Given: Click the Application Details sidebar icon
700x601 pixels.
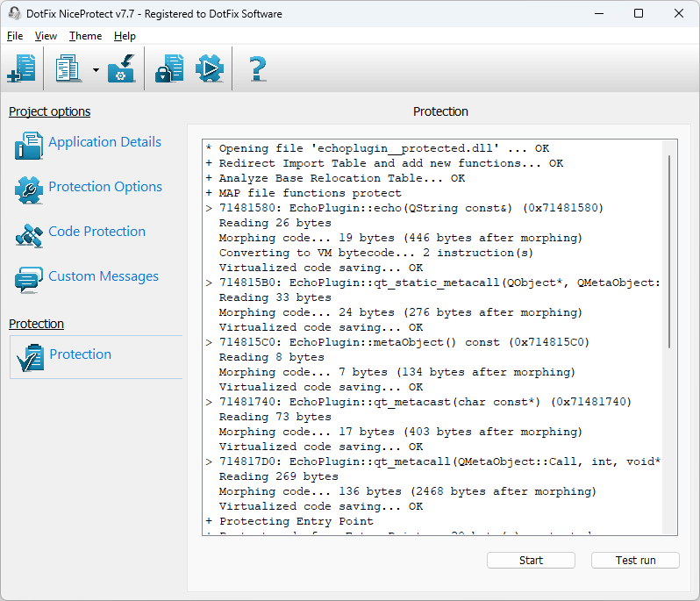Looking at the screenshot, I should (29, 146).
